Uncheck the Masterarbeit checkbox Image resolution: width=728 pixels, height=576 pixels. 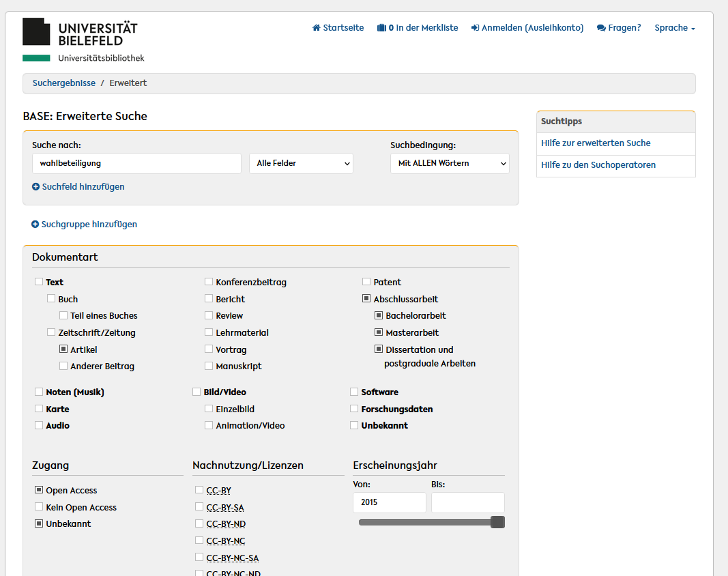(379, 332)
